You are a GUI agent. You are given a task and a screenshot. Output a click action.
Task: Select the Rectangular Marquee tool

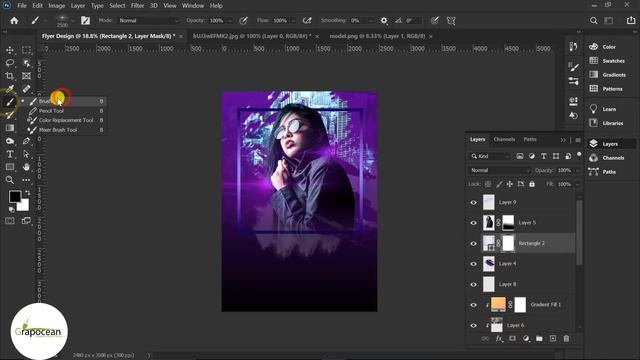click(26, 50)
